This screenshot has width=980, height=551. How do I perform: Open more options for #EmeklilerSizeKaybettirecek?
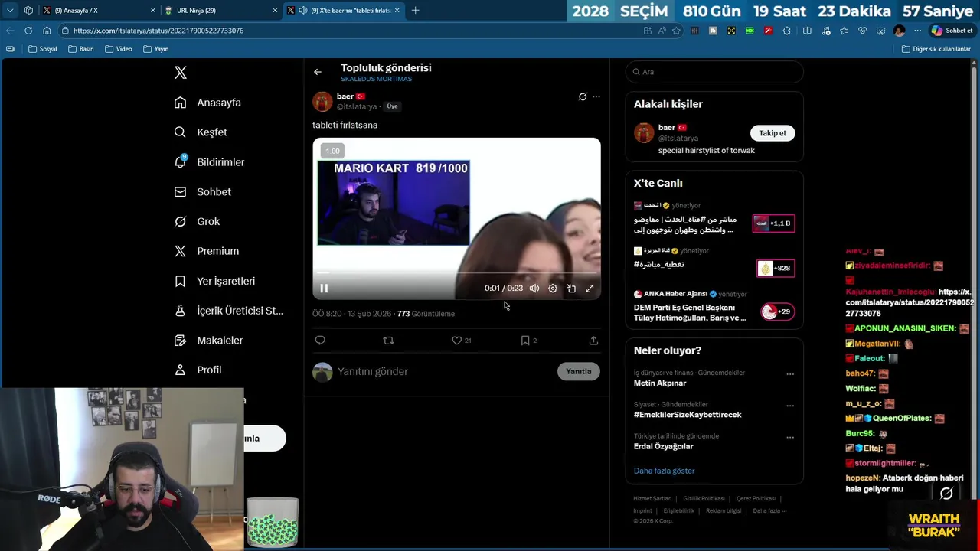tap(790, 406)
